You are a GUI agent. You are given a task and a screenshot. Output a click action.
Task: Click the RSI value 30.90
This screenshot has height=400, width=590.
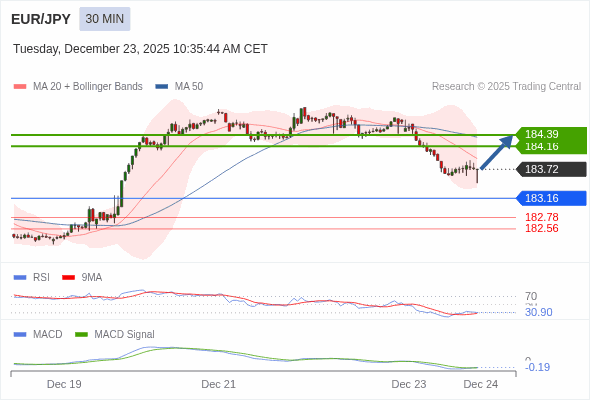[539, 312]
